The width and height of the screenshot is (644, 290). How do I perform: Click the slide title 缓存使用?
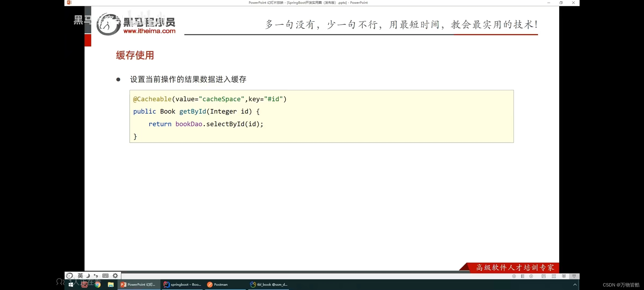[135, 55]
